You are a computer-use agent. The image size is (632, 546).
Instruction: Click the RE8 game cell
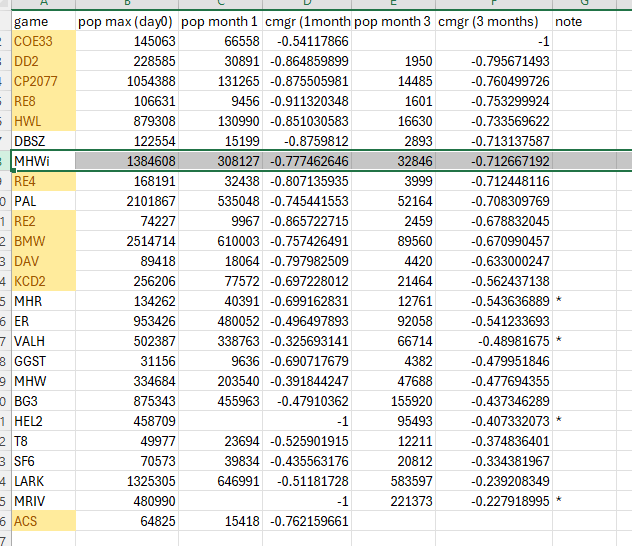coord(44,101)
